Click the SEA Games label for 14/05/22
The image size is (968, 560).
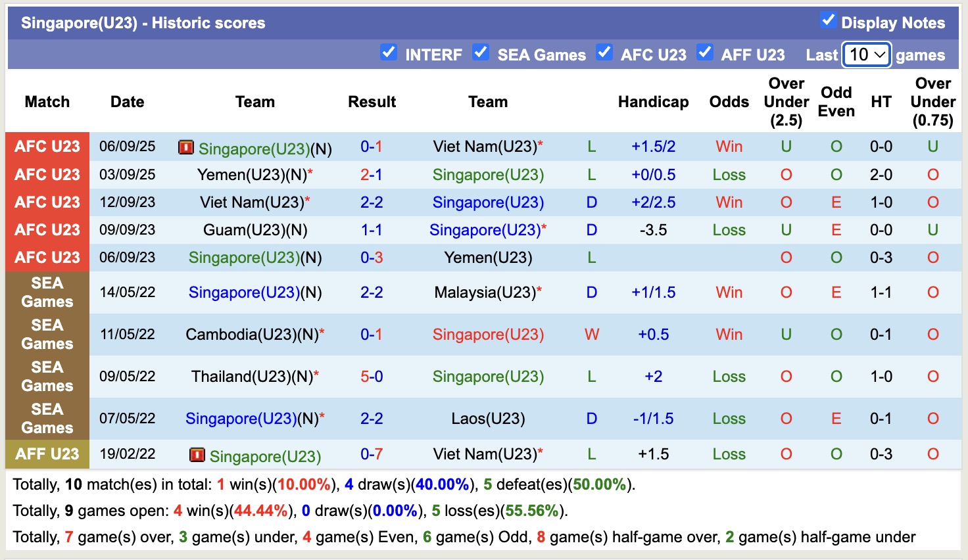[47, 292]
